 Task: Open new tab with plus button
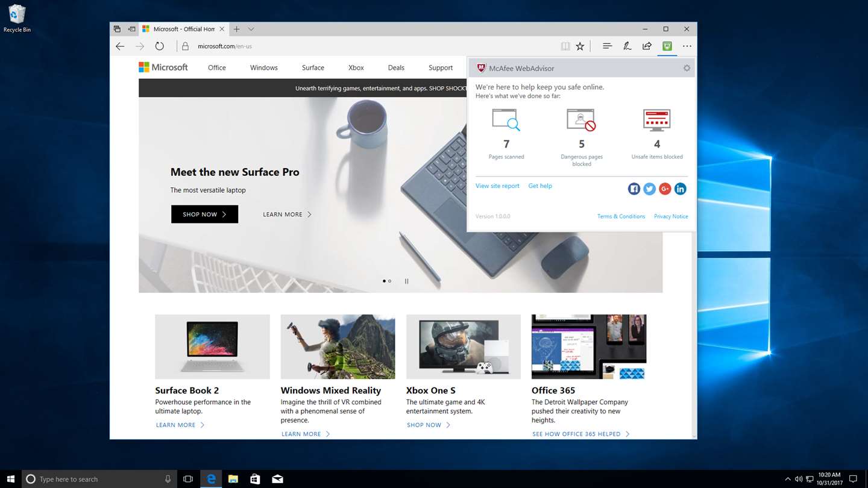coord(236,29)
